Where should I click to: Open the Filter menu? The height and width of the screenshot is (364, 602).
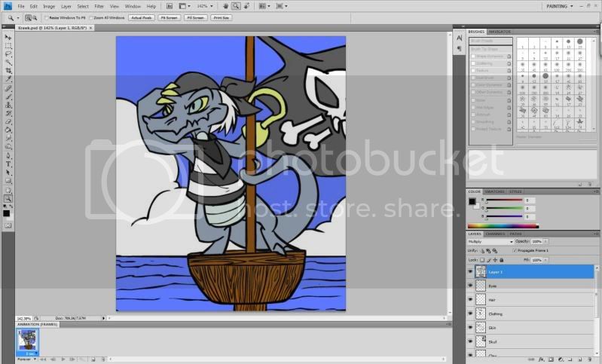tap(99, 6)
